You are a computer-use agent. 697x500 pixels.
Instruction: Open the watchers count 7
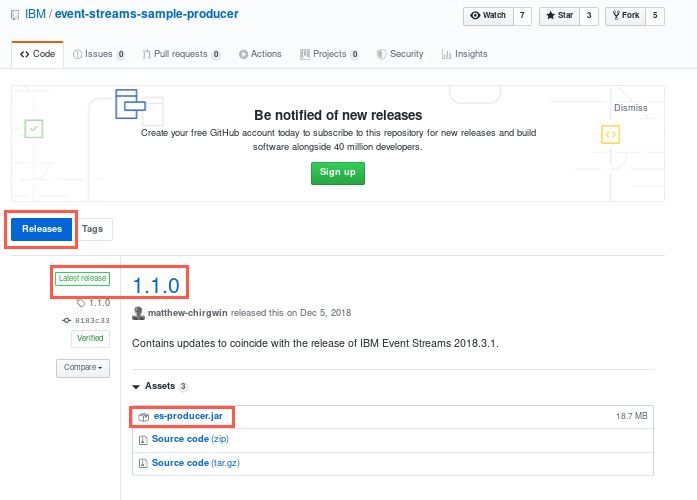[x=522, y=16]
